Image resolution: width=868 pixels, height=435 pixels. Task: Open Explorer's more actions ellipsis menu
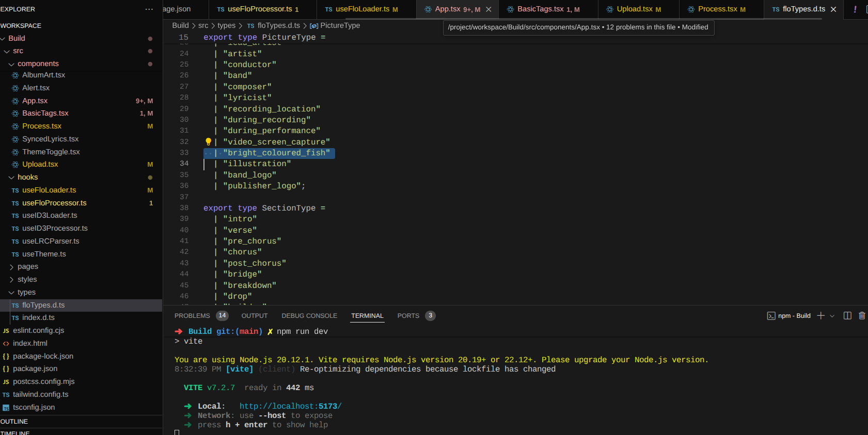[149, 9]
